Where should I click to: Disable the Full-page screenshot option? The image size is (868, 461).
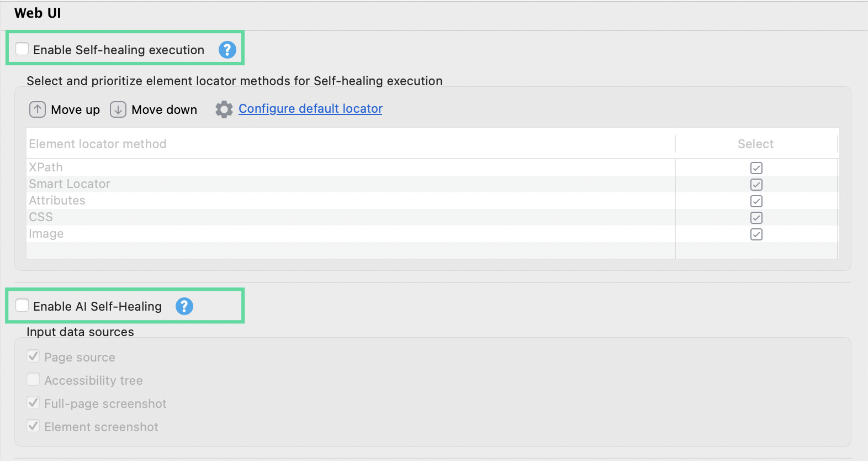coord(33,402)
